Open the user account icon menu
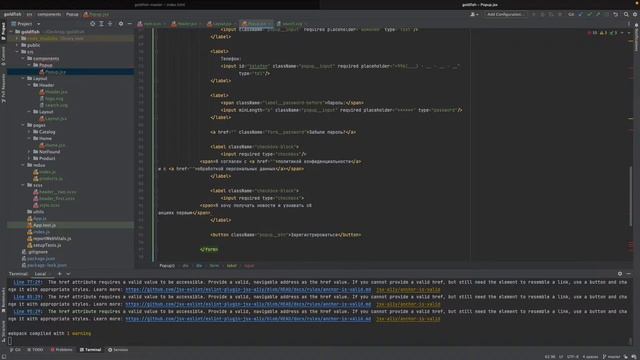This screenshot has width=640, height=360. click(x=474, y=14)
